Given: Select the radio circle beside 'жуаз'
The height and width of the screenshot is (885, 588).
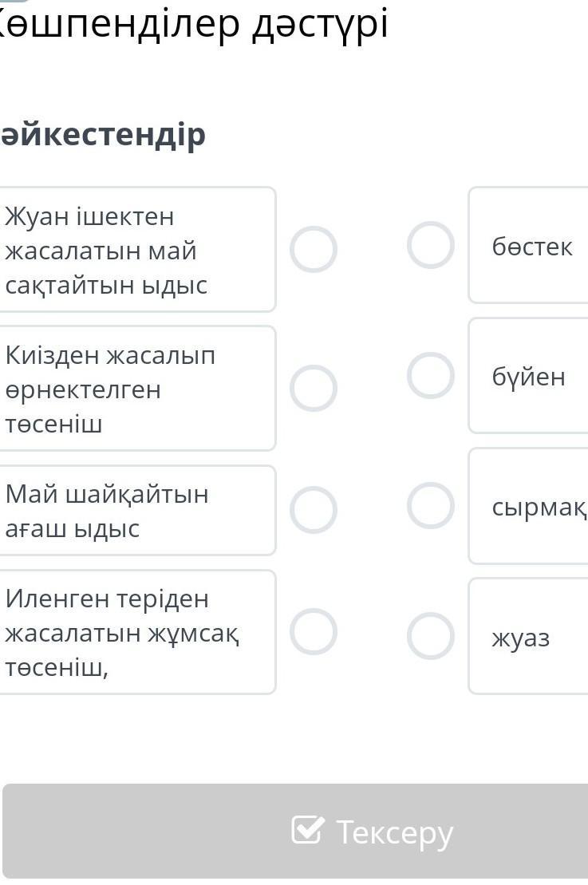Looking at the screenshot, I should 431,636.
